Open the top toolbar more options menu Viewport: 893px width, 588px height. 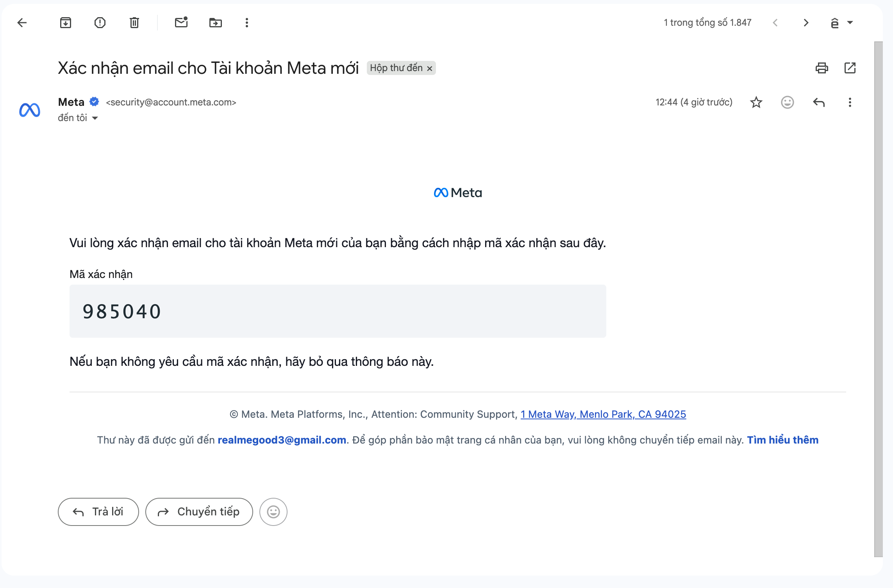(247, 23)
